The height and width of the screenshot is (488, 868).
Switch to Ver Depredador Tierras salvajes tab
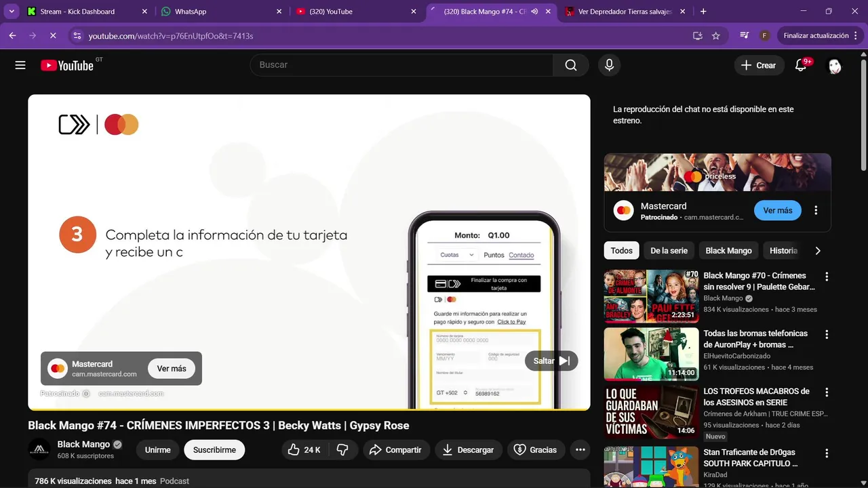pos(626,12)
